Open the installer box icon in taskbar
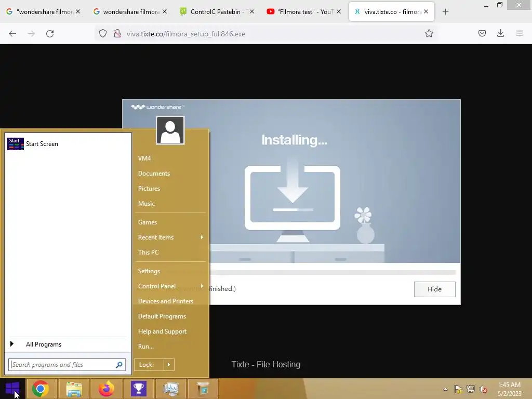This screenshot has height=399, width=532. pyautogui.click(x=203, y=389)
